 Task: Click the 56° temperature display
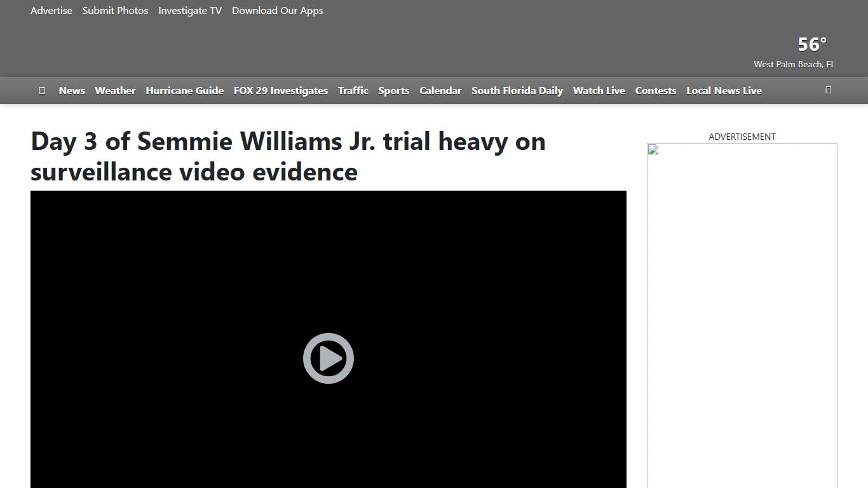click(811, 44)
